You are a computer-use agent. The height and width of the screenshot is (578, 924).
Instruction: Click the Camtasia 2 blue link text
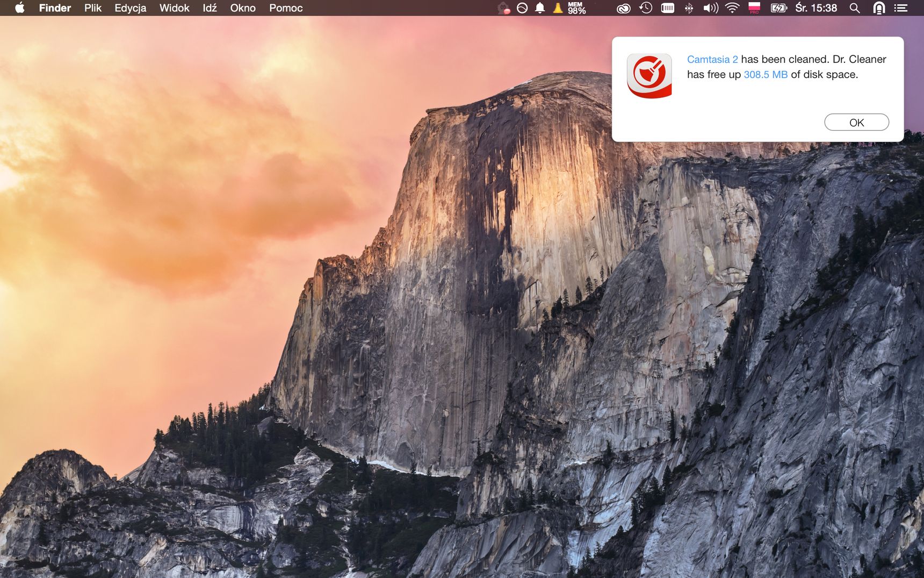[712, 59]
